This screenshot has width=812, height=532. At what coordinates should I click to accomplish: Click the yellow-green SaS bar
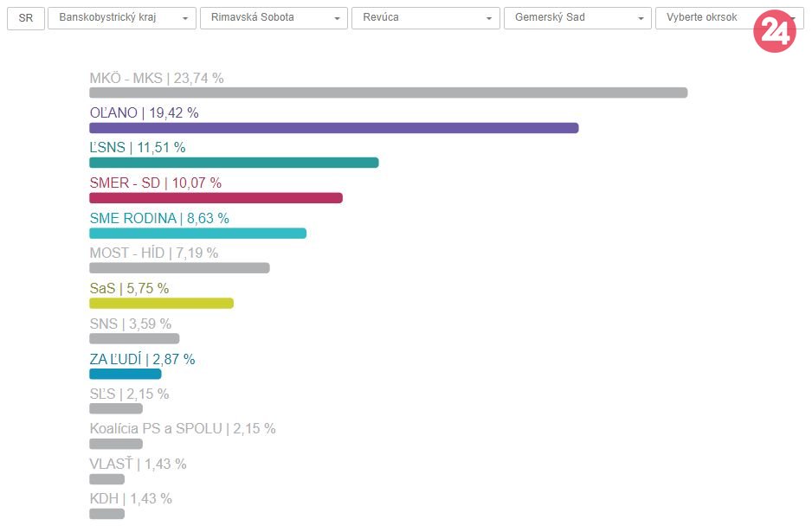coord(161,304)
